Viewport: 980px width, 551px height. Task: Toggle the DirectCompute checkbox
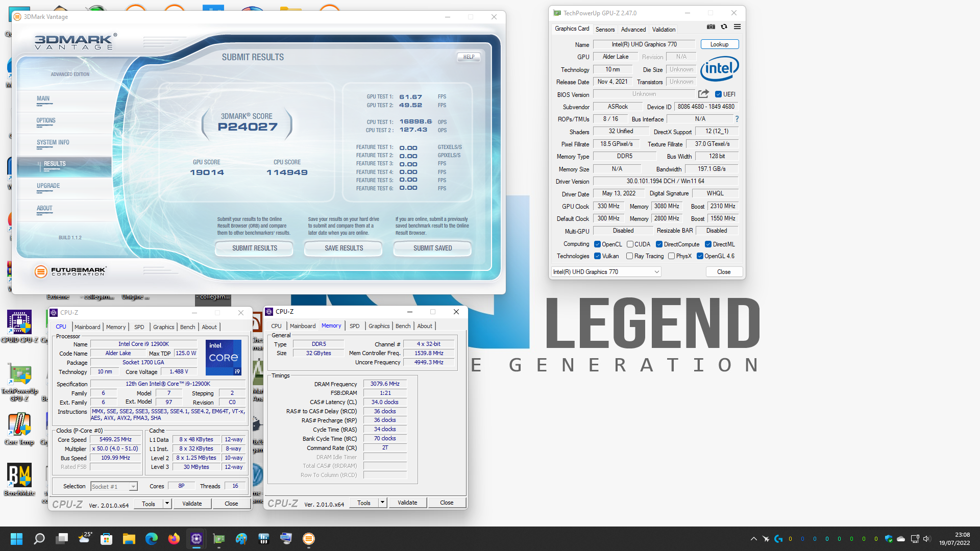coord(659,244)
